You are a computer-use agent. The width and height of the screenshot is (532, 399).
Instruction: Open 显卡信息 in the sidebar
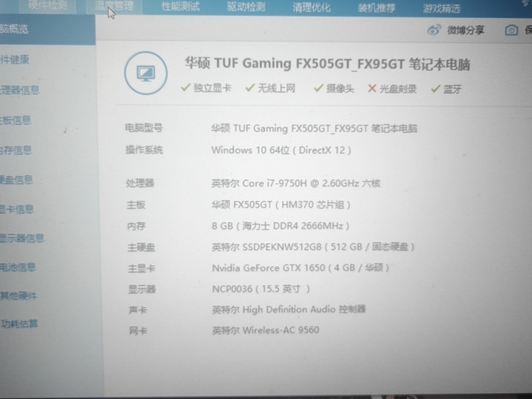tap(17, 209)
